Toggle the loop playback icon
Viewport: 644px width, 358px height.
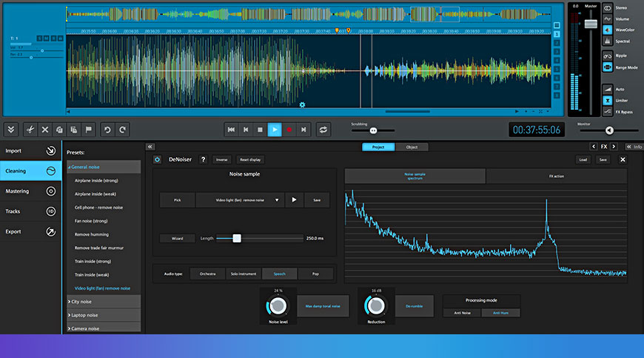(323, 130)
